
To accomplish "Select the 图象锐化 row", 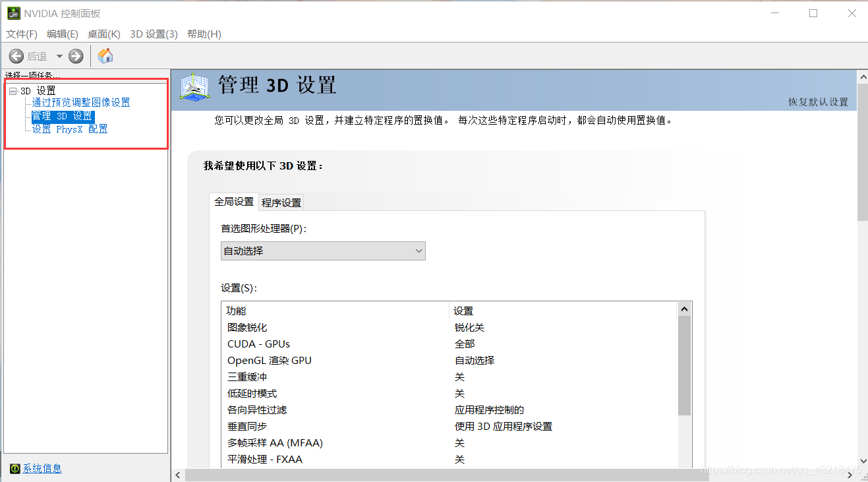I will 449,328.
